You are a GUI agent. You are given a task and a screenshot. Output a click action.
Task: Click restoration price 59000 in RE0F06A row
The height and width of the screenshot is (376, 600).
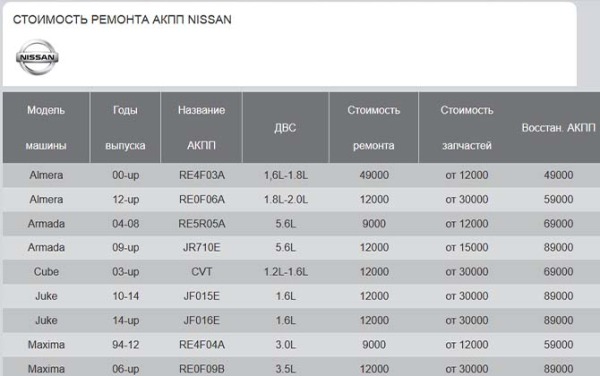pos(559,199)
